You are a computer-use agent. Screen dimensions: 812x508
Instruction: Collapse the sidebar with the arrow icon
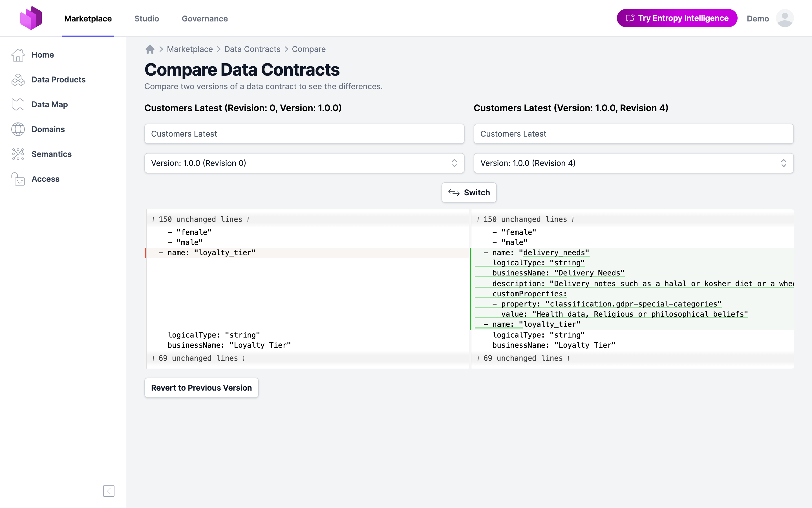[109, 491]
